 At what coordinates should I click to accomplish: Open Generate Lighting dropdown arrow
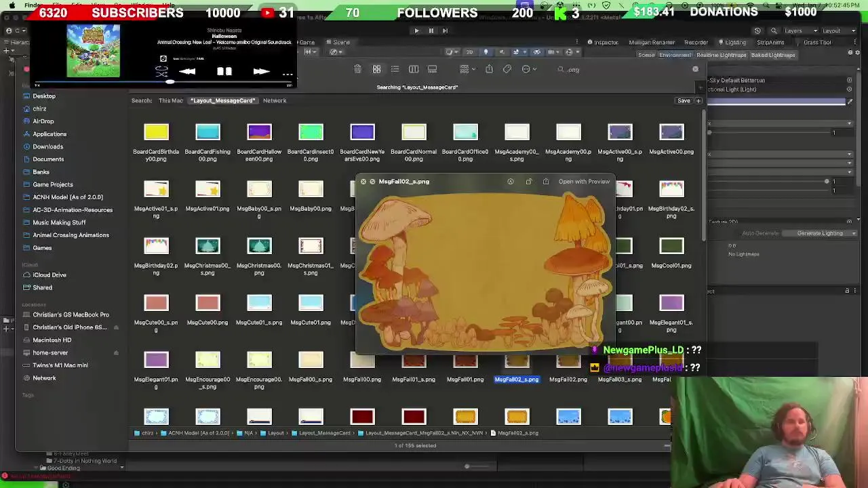pyautogui.click(x=854, y=233)
